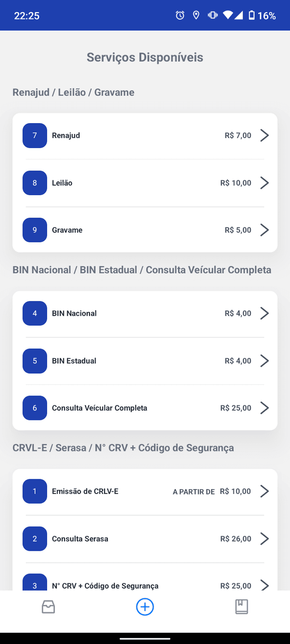This screenshot has width=290, height=644.
Task: Tap the number 8 icon beside Leilão
Action: pos(34,183)
